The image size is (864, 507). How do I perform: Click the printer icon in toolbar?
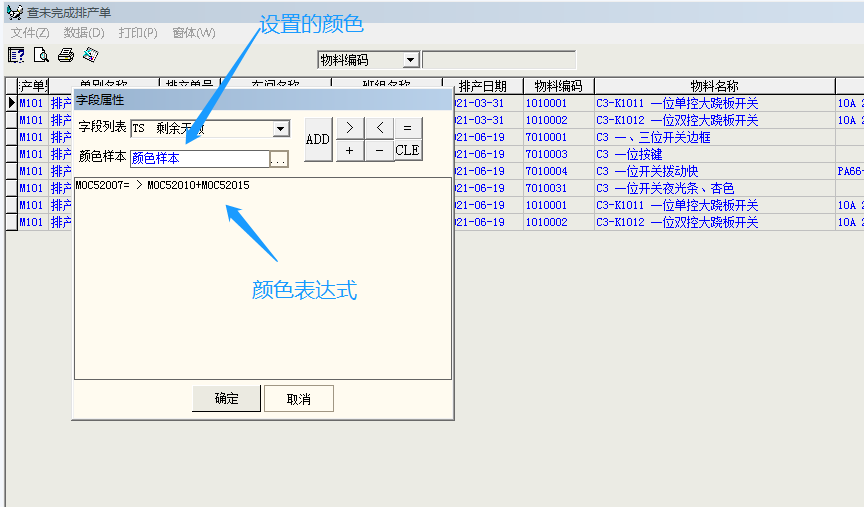pyautogui.click(x=66, y=55)
